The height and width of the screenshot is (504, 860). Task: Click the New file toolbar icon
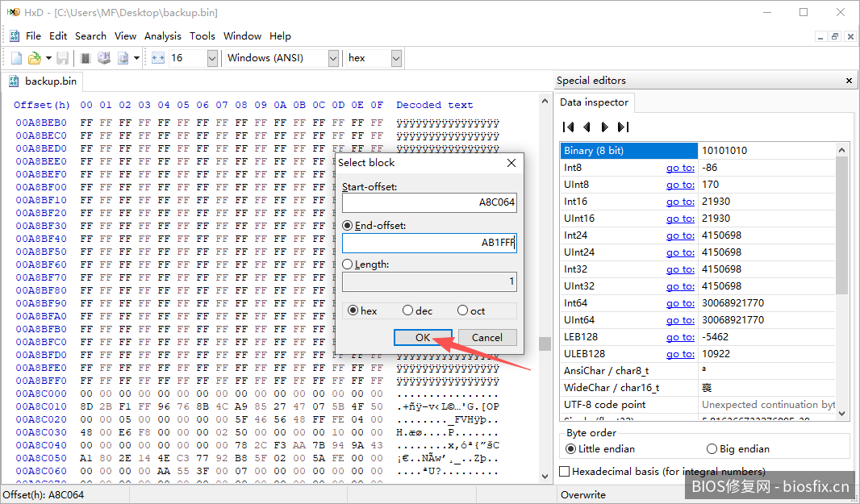click(16, 58)
